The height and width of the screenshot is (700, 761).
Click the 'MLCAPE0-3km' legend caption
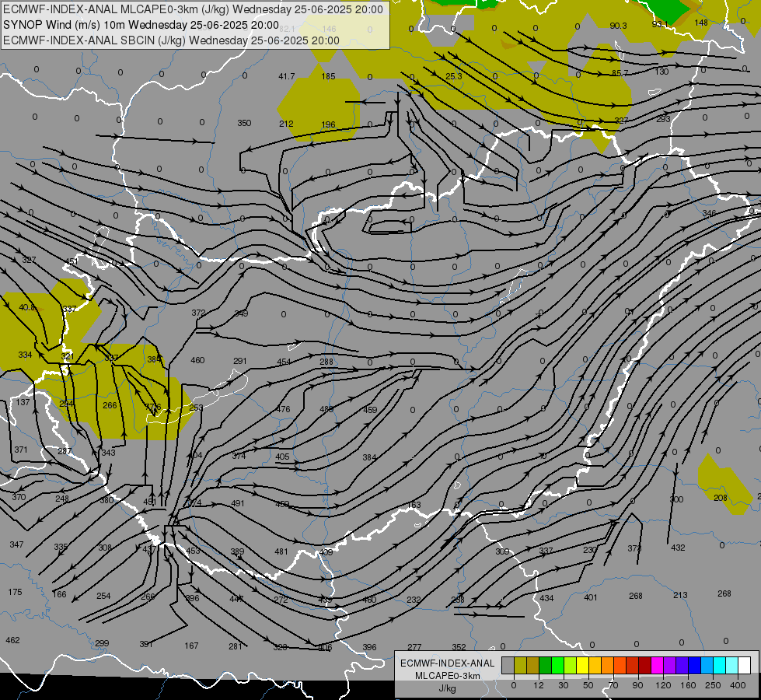coord(448,676)
